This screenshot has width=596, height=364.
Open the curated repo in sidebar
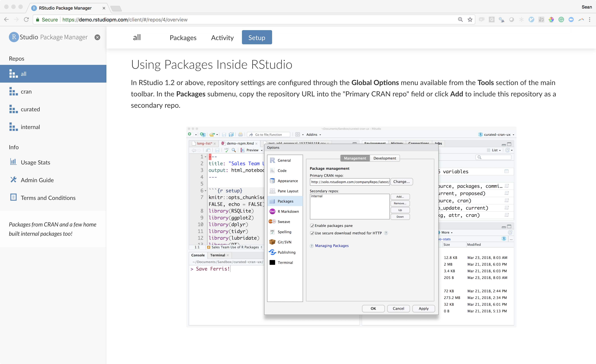pos(30,109)
